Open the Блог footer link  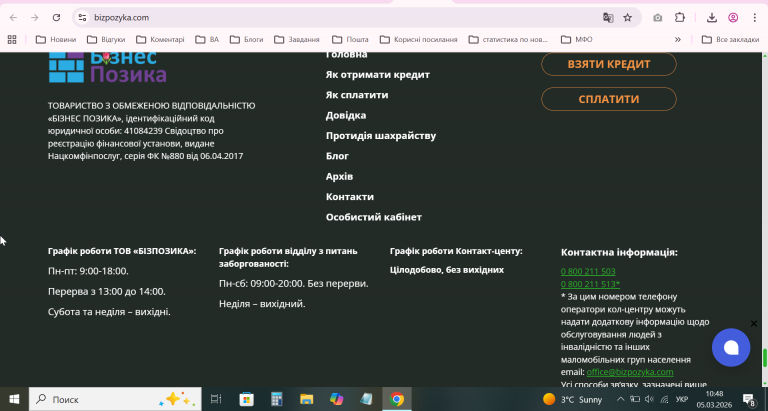pos(337,156)
